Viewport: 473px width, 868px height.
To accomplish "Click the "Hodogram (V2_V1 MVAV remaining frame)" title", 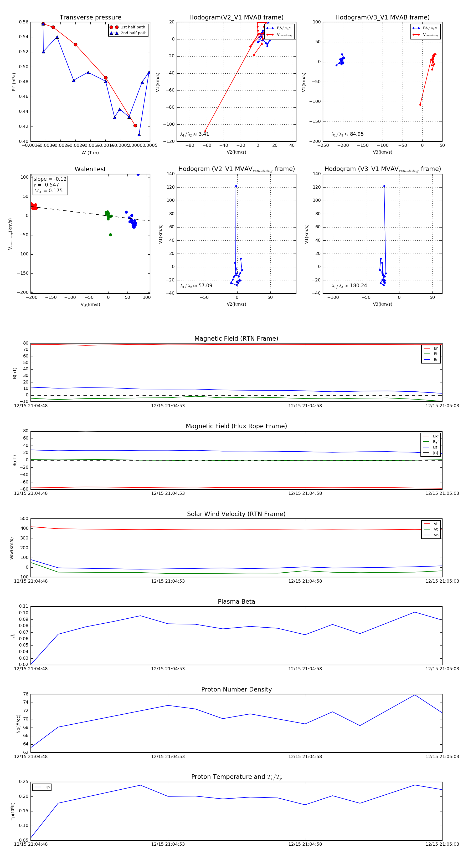I will [236, 169].
